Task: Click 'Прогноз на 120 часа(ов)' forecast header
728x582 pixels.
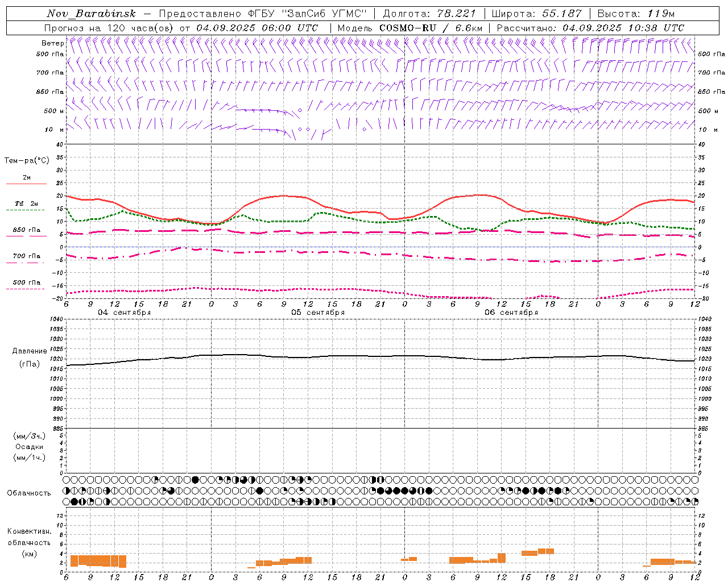Action: coord(109,28)
